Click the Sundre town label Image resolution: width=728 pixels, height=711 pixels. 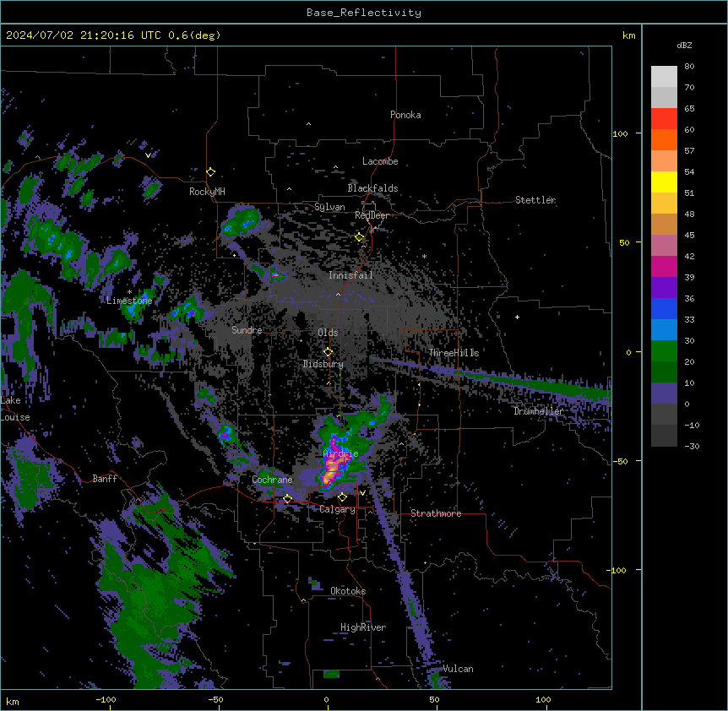coord(247,330)
